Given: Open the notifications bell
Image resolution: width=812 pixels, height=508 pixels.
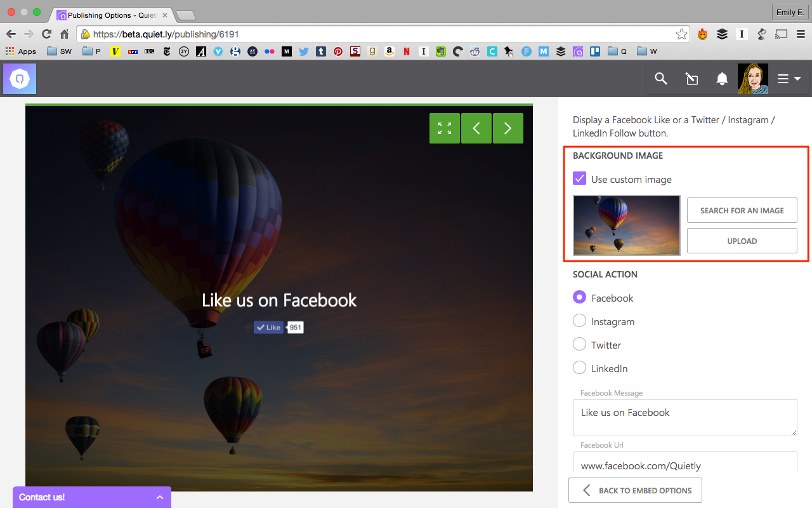Looking at the screenshot, I should pos(722,79).
